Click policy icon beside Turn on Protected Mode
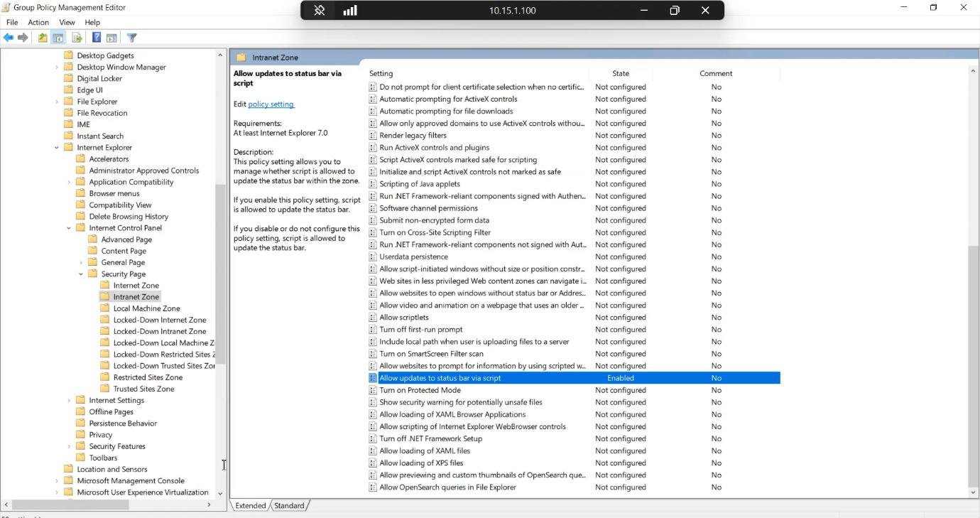This screenshot has height=518, width=980. point(373,390)
